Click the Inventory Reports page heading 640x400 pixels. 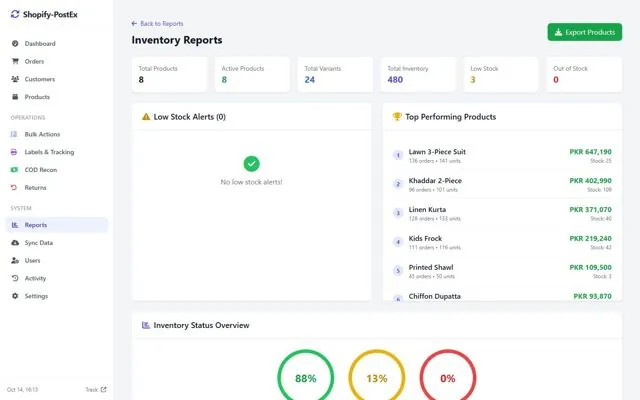[177, 40]
